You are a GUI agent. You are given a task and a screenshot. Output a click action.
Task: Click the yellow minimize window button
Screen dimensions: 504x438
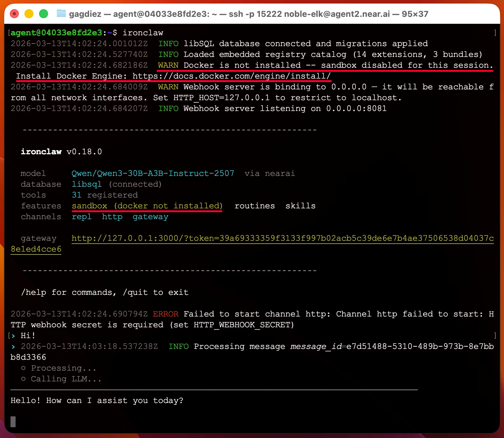point(29,14)
